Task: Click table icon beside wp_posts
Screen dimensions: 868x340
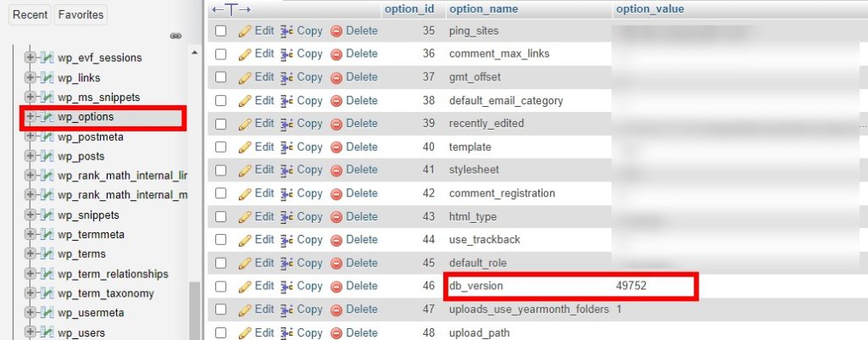Action: pyautogui.click(x=47, y=157)
